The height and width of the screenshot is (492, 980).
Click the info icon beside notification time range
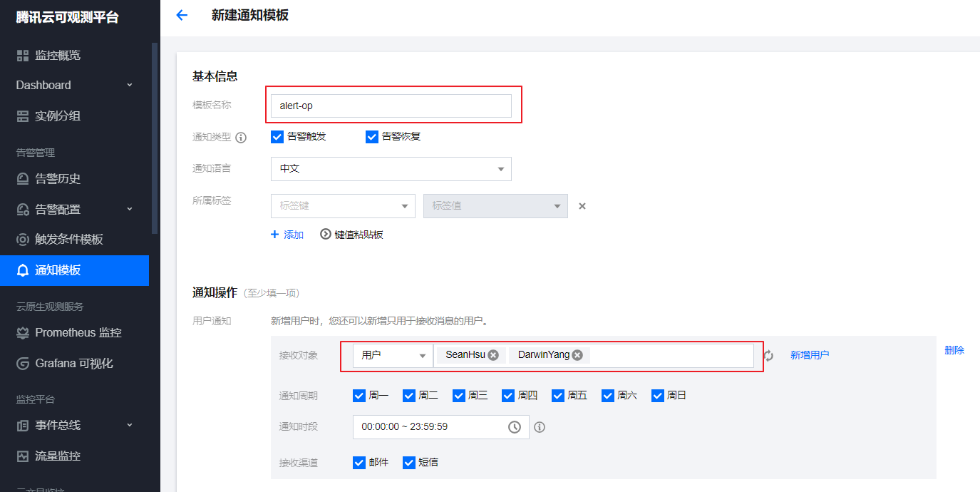[x=540, y=427]
